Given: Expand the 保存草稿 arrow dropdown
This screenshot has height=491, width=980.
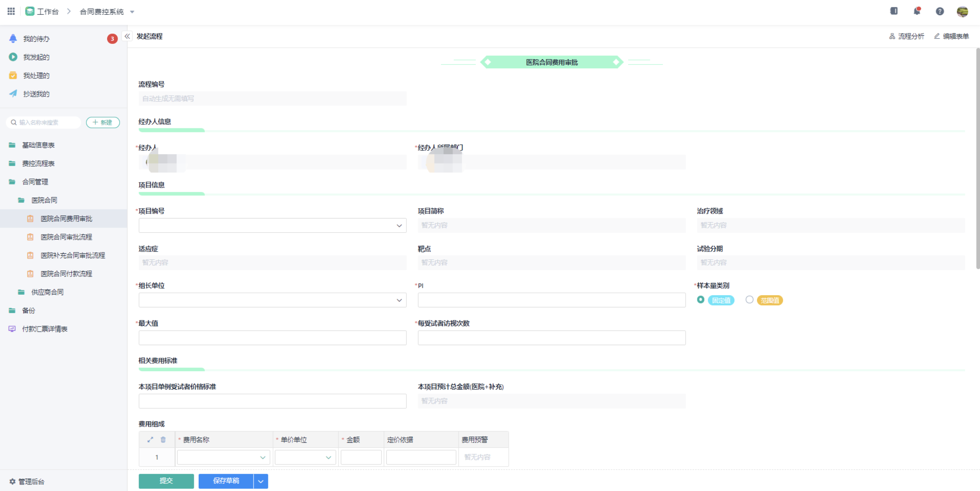Looking at the screenshot, I should pos(260,481).
